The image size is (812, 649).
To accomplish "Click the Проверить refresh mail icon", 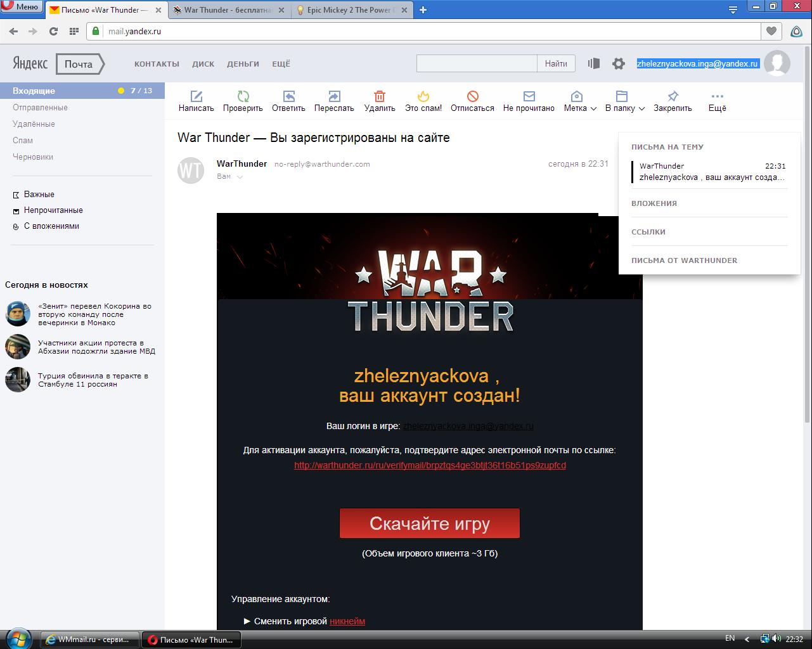I will click(243, 96).
